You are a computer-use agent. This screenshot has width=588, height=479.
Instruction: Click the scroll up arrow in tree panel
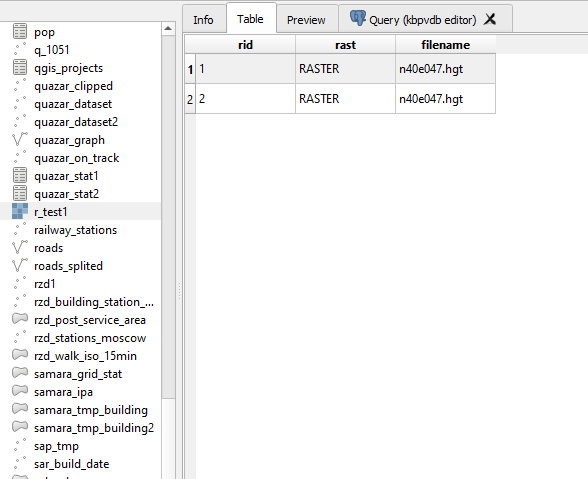click(x=168, y=29)
